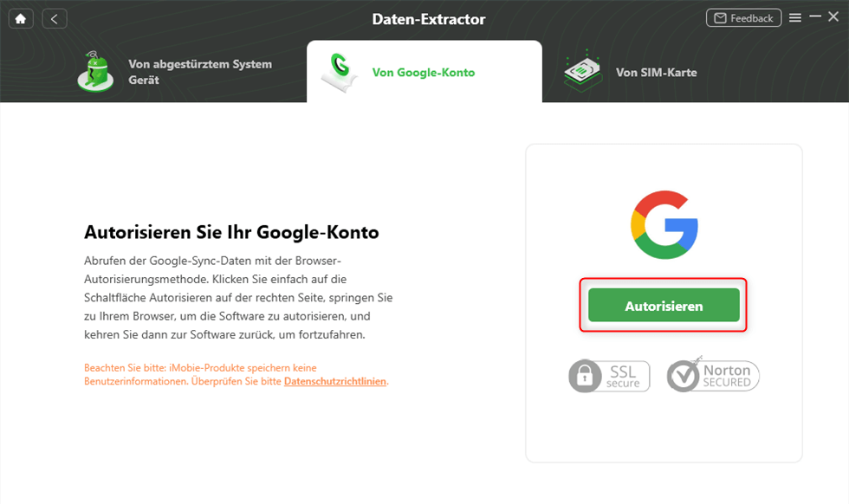Click the SIM card chip icon
Image resolution: width=849 pixels, height=504 pixels.
582,71
